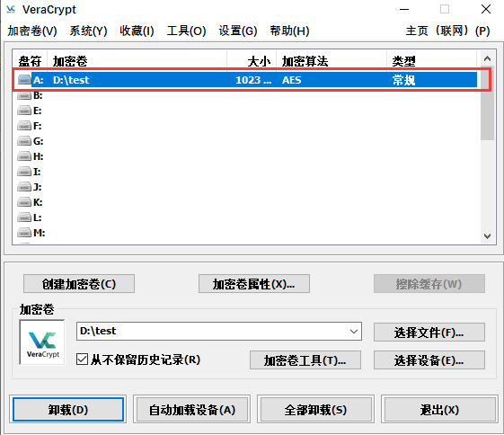
Task: Click the 创建加密卷(C) button
Action: point(79,284)
